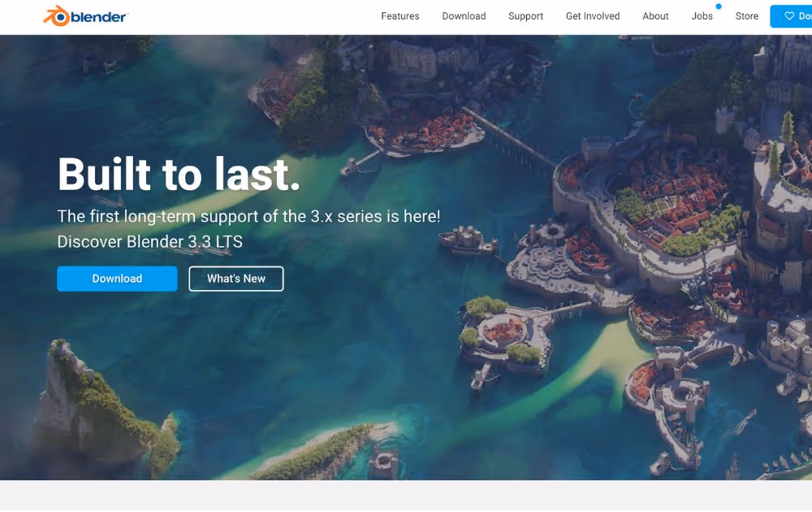Click the blue notification dot above Jobs
This screenshot has height=512, width=812.
click(719, 7)
